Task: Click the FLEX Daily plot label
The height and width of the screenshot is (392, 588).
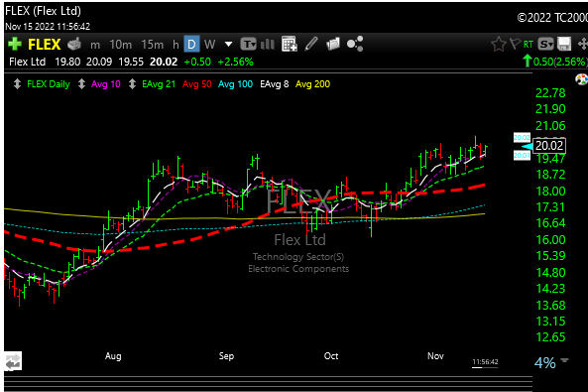Action: click(49, 84)
